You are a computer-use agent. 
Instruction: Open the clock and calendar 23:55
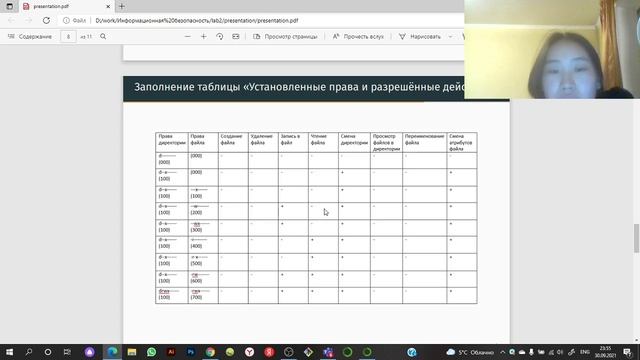tap(605, 352)
